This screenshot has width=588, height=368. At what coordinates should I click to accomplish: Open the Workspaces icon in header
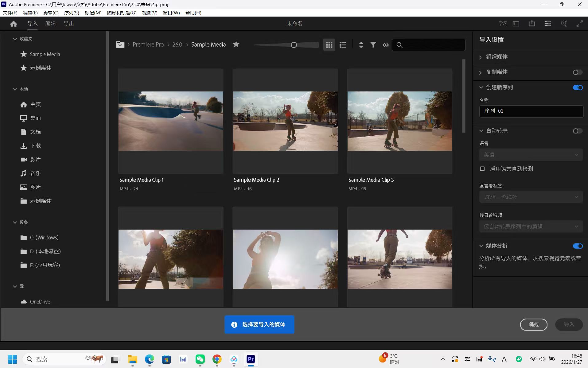516,24
